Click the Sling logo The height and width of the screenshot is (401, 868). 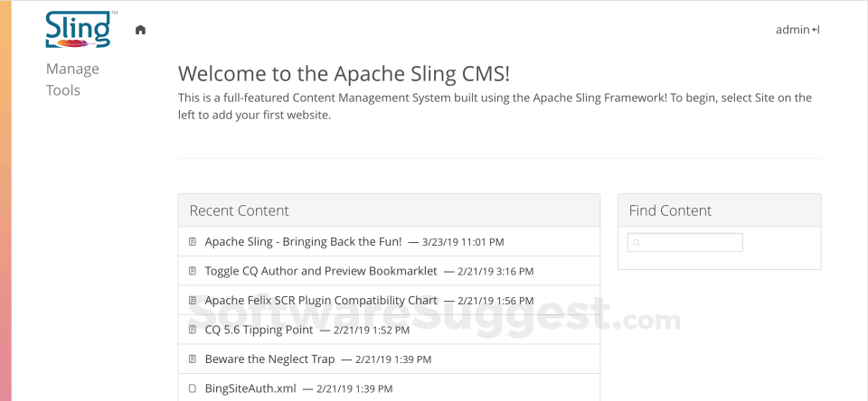click(x=79, y=29)
